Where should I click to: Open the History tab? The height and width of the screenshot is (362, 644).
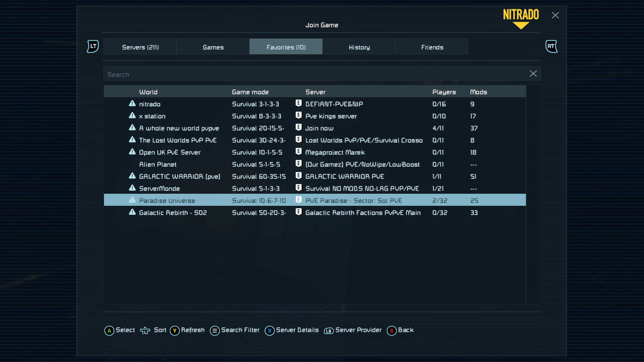359,47
